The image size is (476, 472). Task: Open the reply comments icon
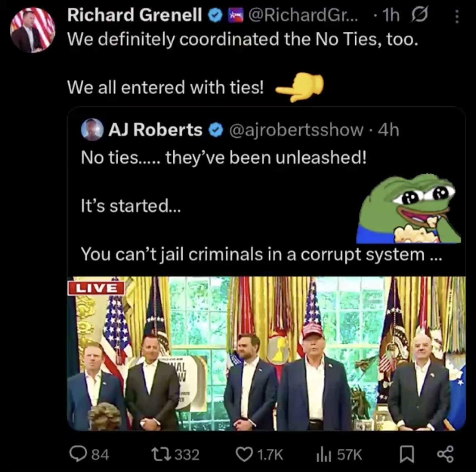pos(78,454)
